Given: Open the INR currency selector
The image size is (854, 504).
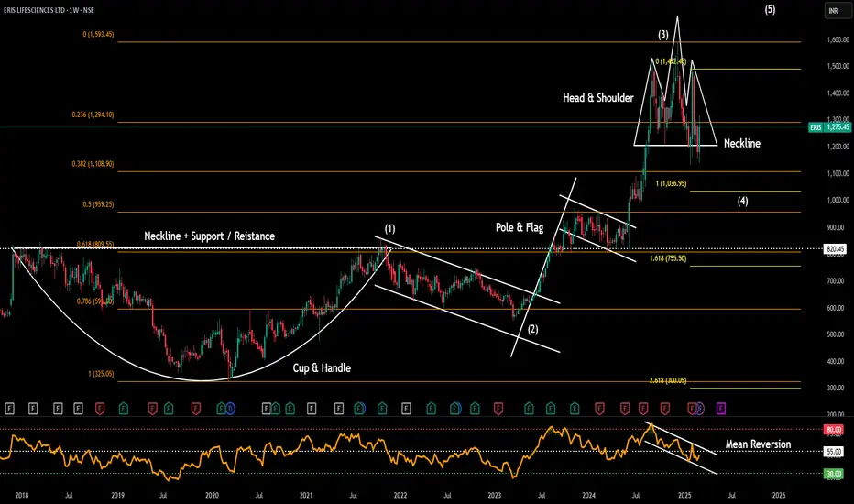Looking at the screenshot, I should tap(838, 11).
